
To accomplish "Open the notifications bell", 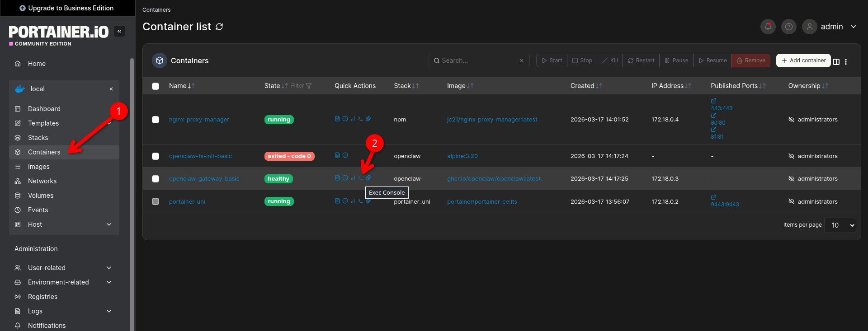I will (768, 27).
